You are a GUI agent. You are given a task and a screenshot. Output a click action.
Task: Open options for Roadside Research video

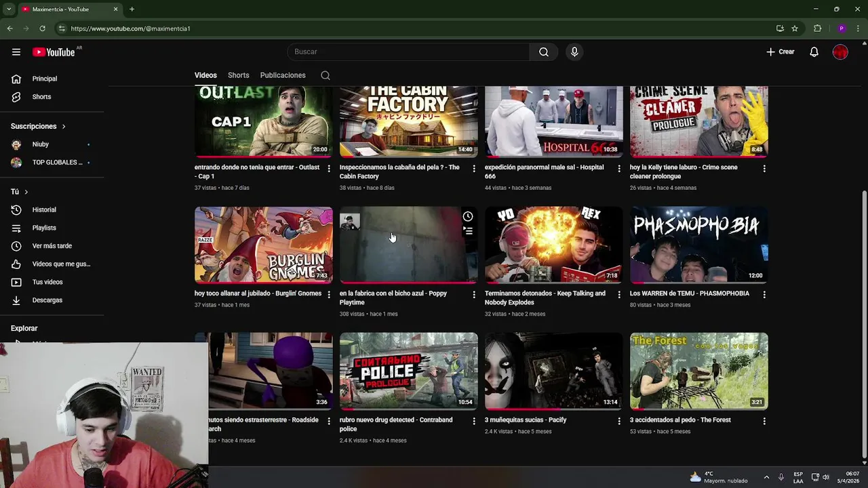pos(329,421)
